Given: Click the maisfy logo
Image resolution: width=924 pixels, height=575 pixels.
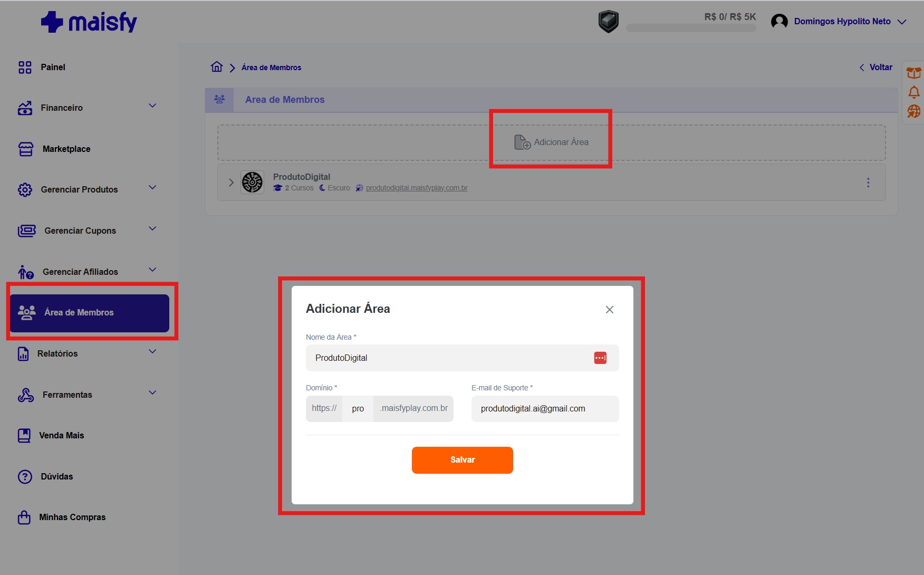Looking at the screenshot, I should coord(89,22).
